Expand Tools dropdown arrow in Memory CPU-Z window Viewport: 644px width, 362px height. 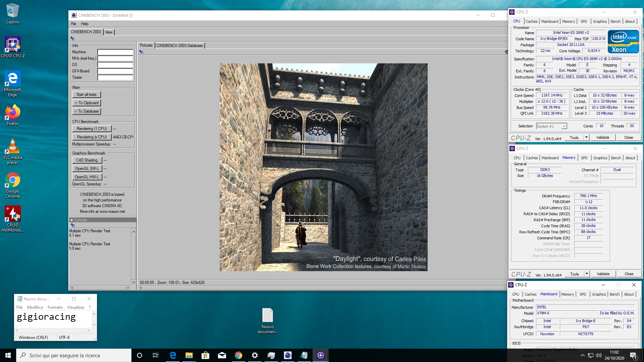587,274
